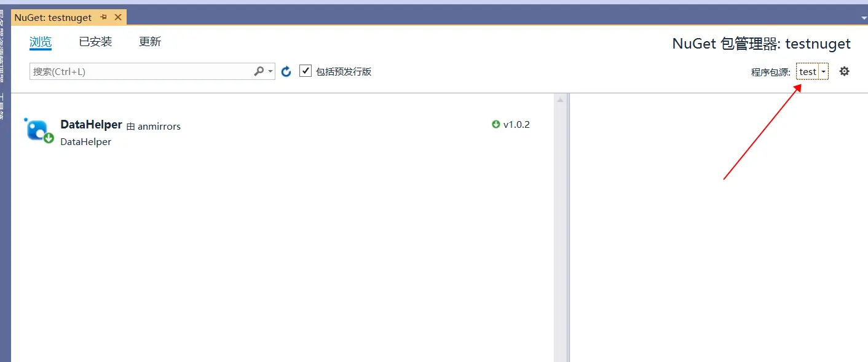The width and height of the screenshot is (868, 362).
Task: Click the NuGet 包管理器: testnuget heading
Action: click(x=761, y=44)
